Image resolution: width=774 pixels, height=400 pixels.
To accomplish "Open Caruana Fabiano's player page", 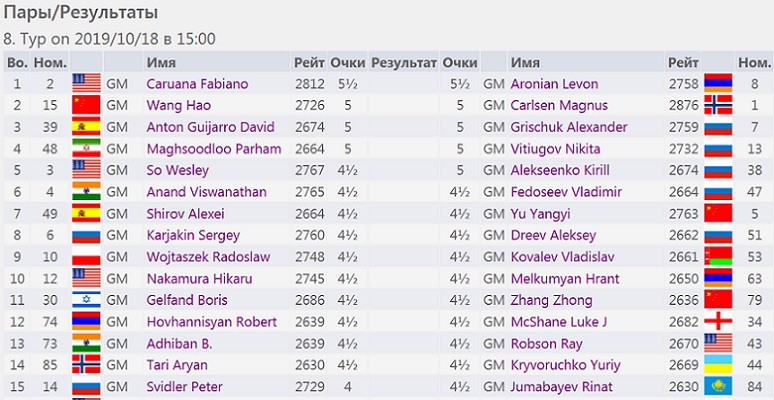I will pyautogui.click(x=197, y=83).
